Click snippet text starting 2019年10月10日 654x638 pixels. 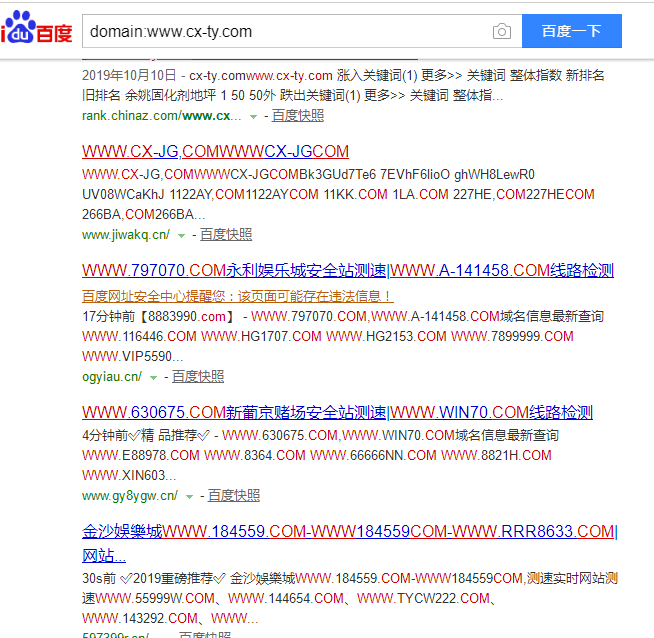(x=343, y=85)
